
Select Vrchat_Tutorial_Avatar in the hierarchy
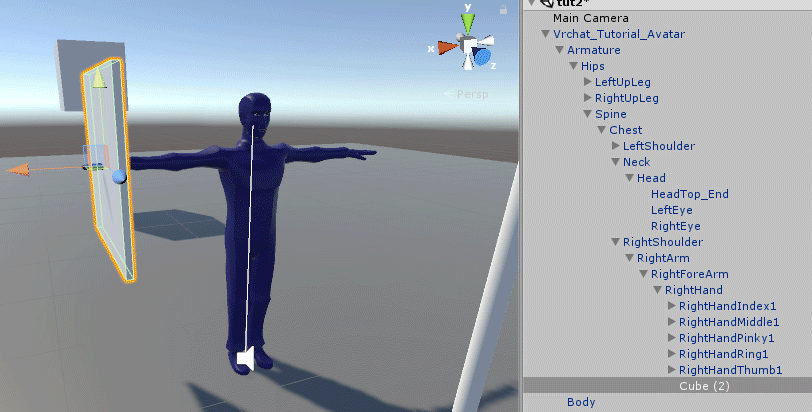[x=619, y=34]
